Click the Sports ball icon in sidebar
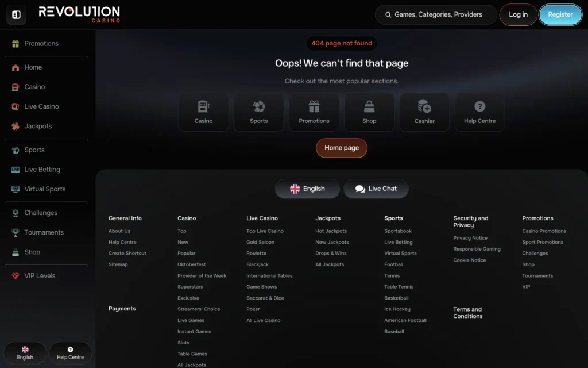Screen dimensions: 588x368 coord(16,150)
